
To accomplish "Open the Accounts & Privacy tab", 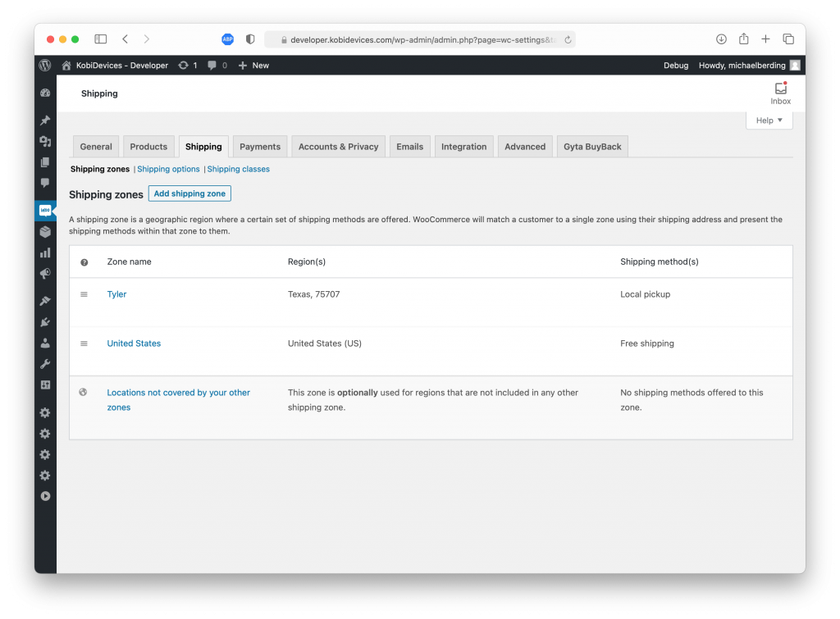I will click(338, 147).
